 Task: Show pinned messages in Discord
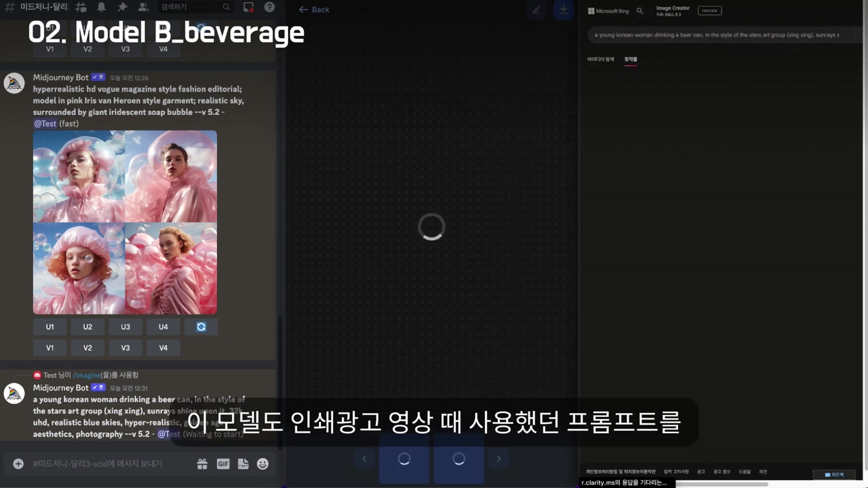coord(122,7)
